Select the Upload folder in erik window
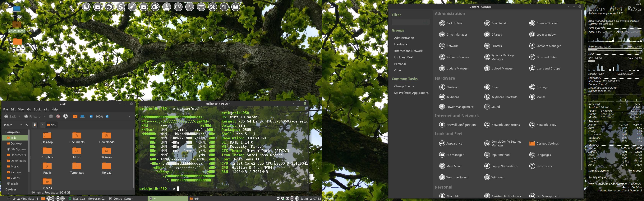644x201 pixels. [107, 168]
